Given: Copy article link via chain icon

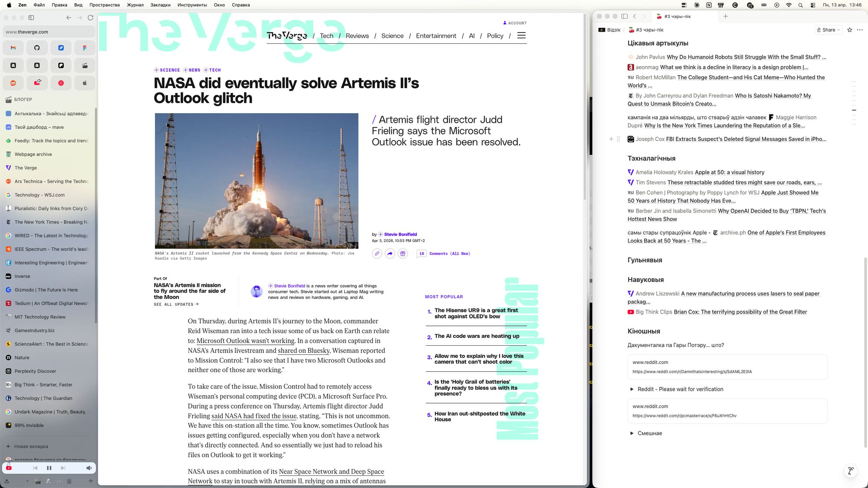Looking at the screenshot, I should click(x=377, y=253).
